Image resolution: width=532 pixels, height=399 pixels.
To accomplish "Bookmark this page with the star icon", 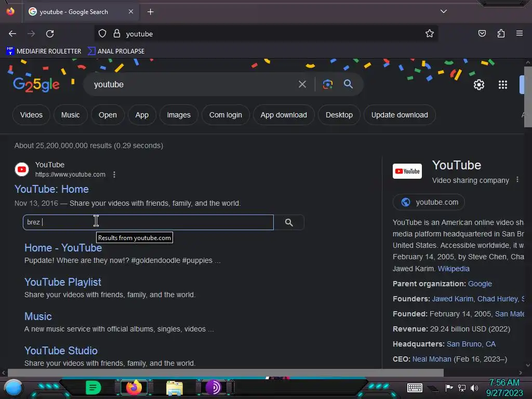I will pos(430,34).
